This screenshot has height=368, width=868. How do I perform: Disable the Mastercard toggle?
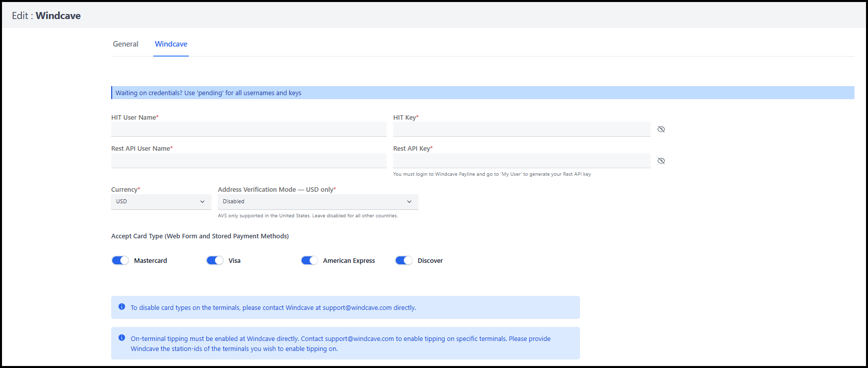click(x=120, y=260)
